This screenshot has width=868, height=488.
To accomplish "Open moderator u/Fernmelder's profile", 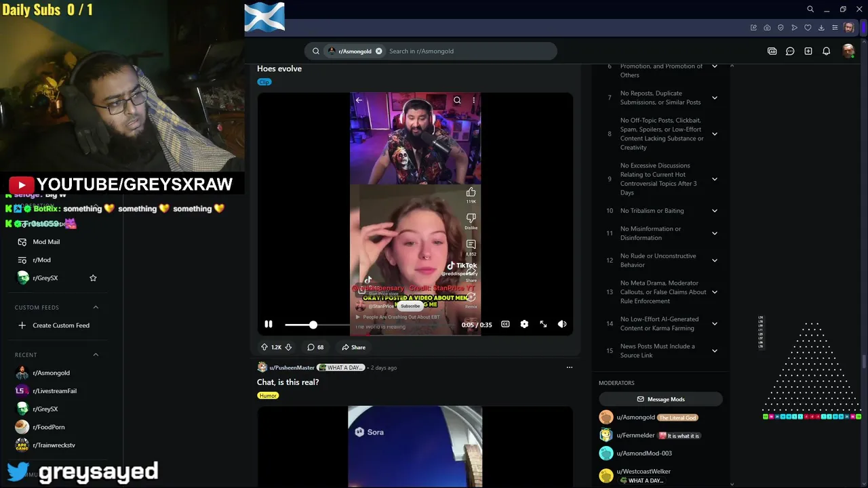I will [x=635, y=436].
